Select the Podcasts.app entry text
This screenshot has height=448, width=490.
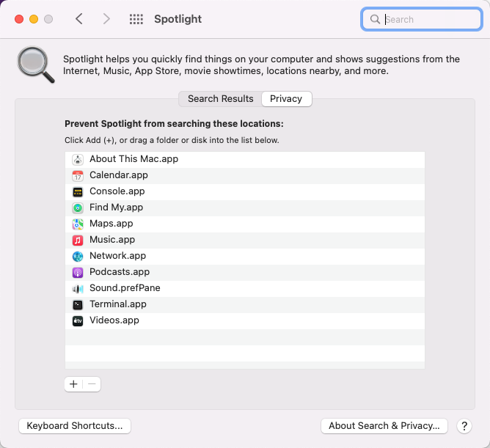(120, 272)
